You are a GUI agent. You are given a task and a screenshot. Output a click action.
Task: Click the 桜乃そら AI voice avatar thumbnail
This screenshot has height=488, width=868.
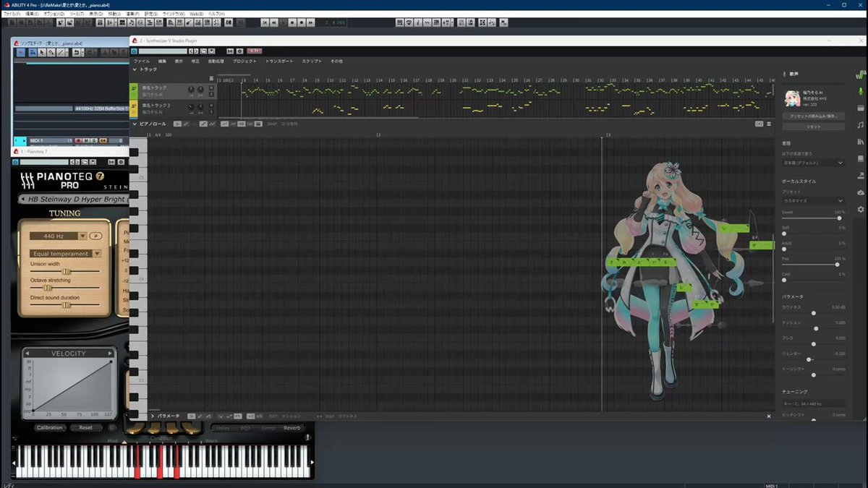pos(791,98)
